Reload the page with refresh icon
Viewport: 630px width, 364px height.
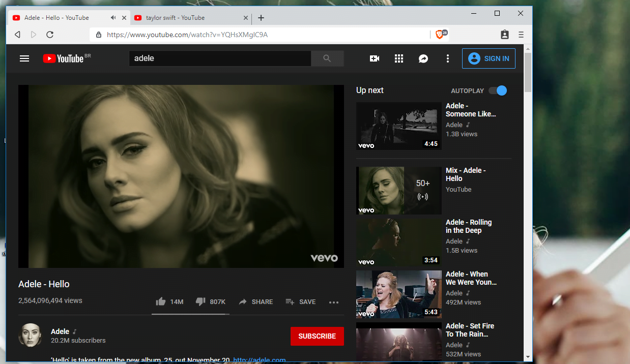coord(50,35)
